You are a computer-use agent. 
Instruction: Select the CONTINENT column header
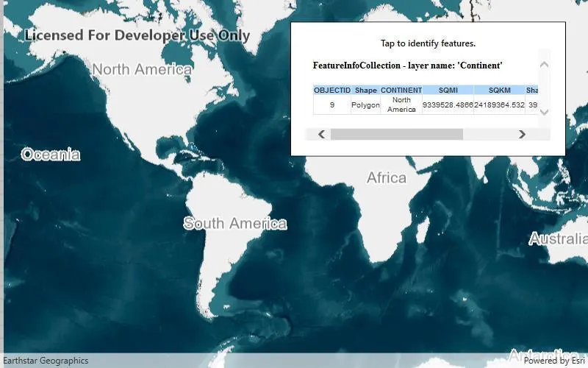tap(401, 90)
